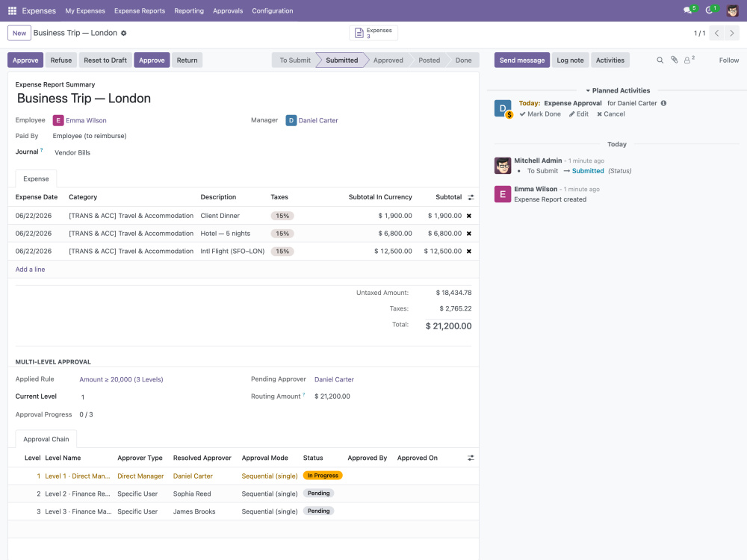Click Reset to Draft button
Image resolution: width=747 pixels, height=560 pixels.
point(105,60)
